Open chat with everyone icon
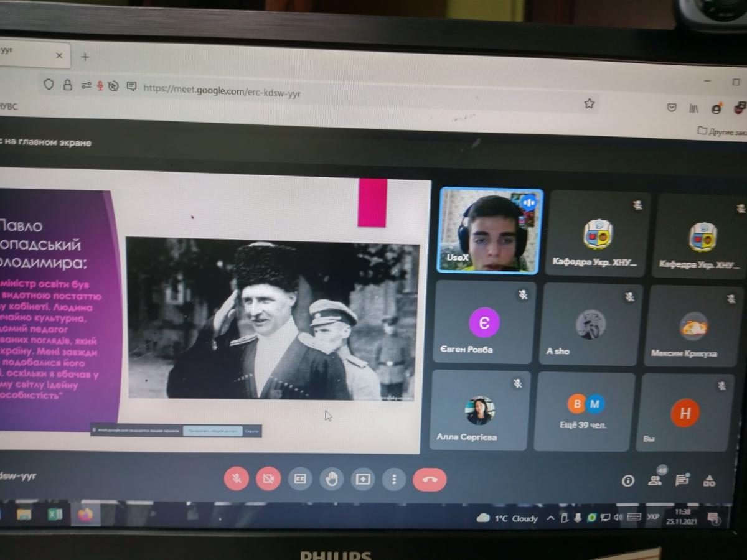The image size is (747, 560). tap(682, 480)
